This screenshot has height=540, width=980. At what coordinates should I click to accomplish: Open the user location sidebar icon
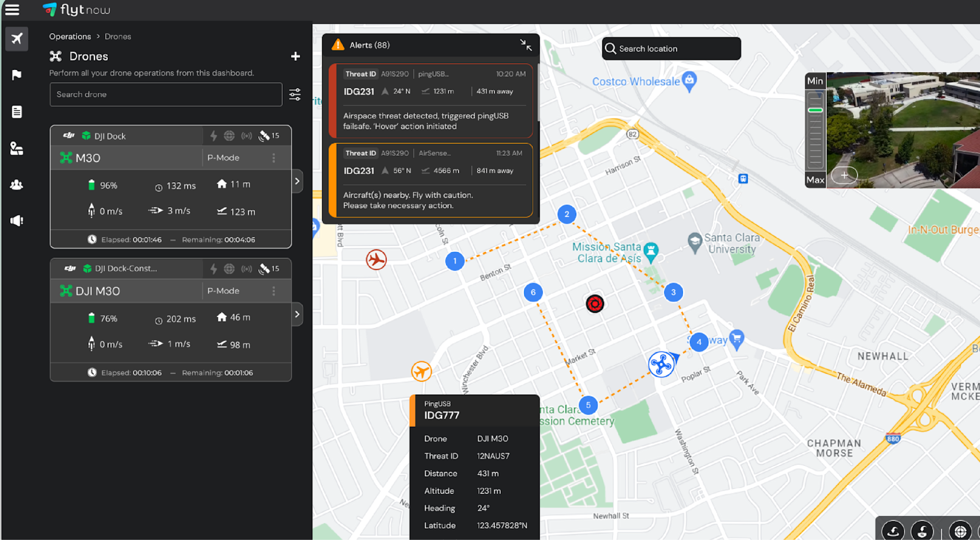click(x=17, y=149)
